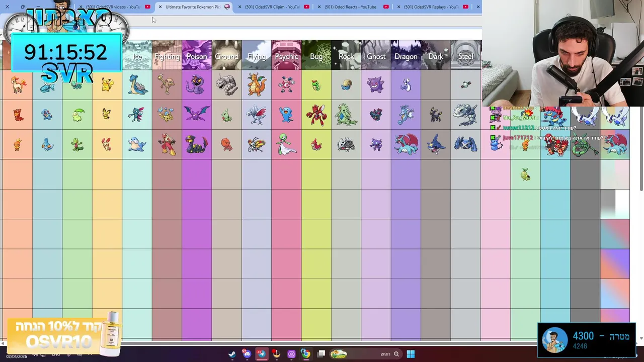Viewport: 644px width, 362px height.
Task: Click the Crobat sprite under Poison
Action: [197, 115]
